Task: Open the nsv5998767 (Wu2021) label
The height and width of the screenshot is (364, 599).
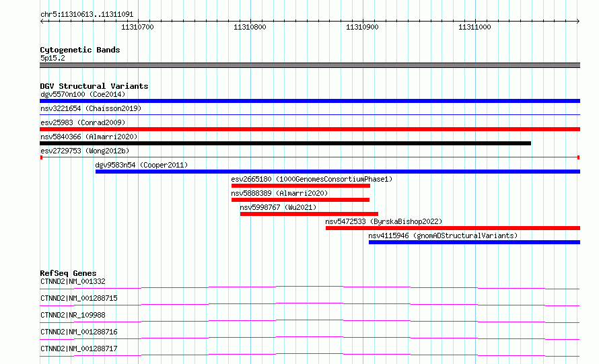Action: [278, 207]
